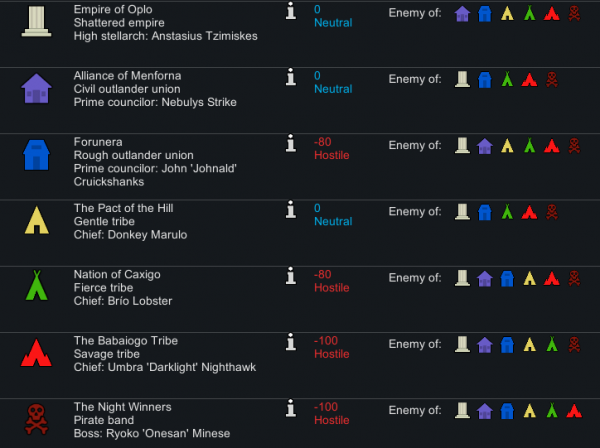This screenshot has width=600, height=448.
Task: Click the pirate skull enemy icon in Empire of Oplo row
Action: click(x=574, y=13)
